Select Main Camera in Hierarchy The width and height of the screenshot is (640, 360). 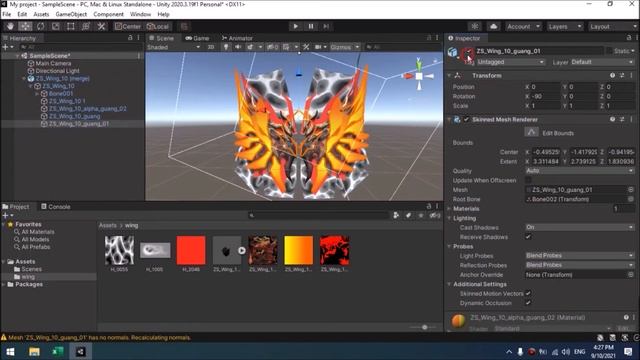53,63
